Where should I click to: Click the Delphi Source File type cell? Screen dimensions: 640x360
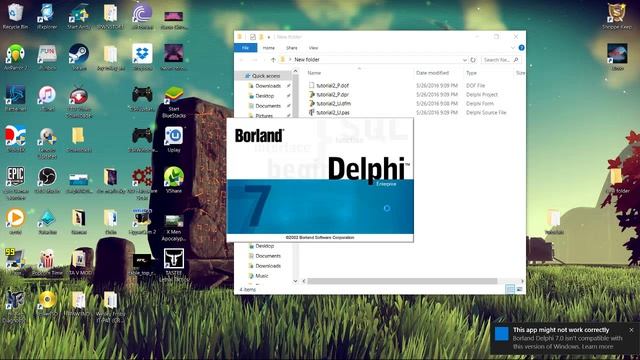486,113
